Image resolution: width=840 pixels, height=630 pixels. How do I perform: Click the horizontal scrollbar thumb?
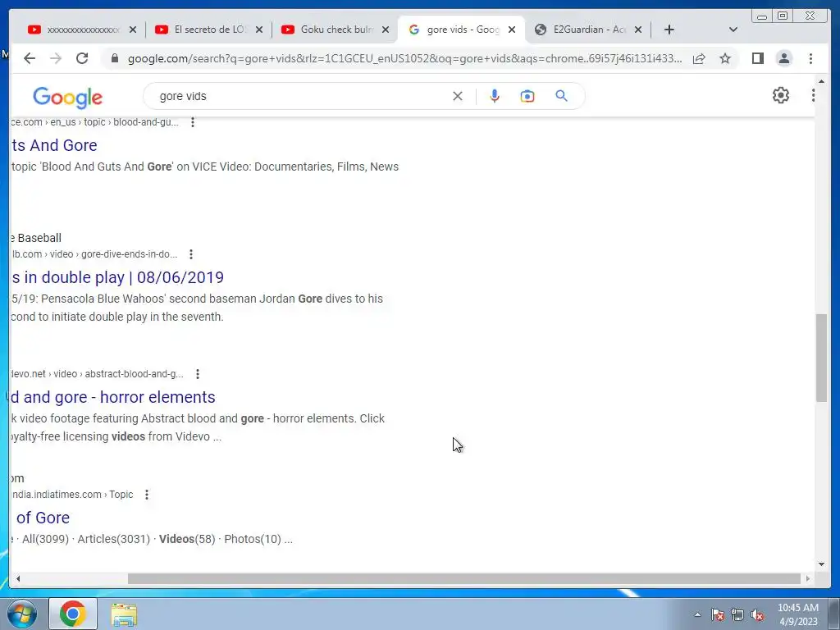(464, 578)
